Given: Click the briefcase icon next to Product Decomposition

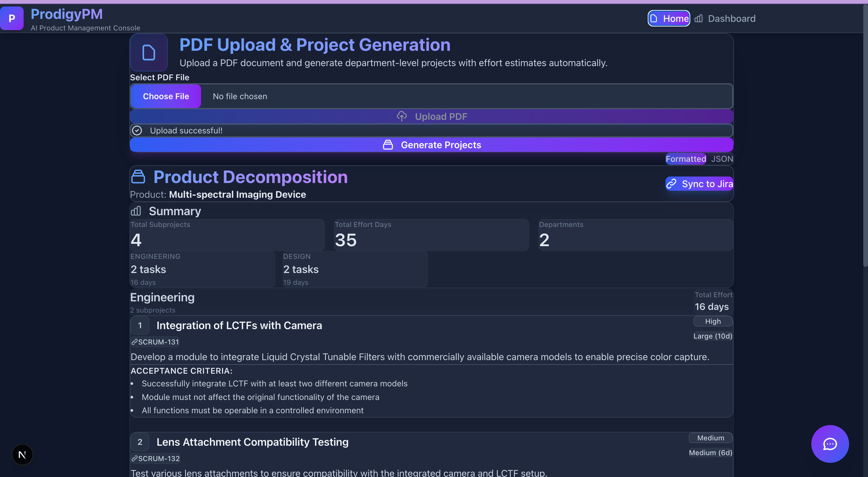Looking at the screenshot, I should (138, 177).
